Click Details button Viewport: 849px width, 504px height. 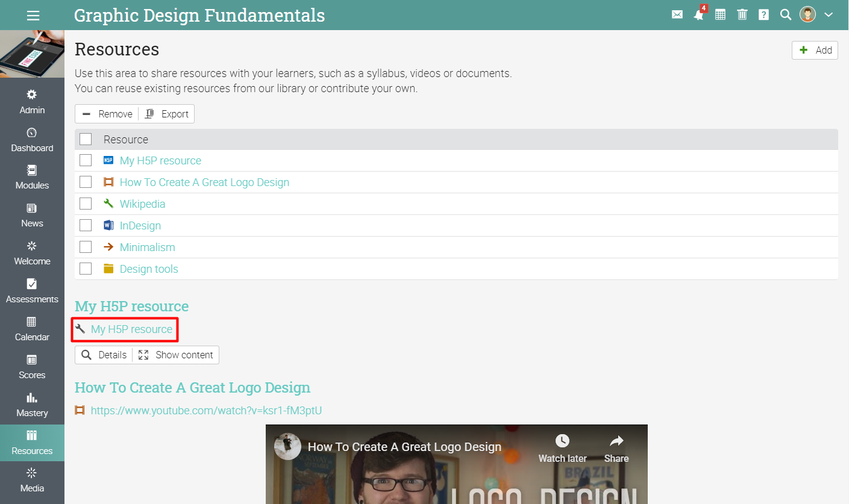tap(104, 355)
